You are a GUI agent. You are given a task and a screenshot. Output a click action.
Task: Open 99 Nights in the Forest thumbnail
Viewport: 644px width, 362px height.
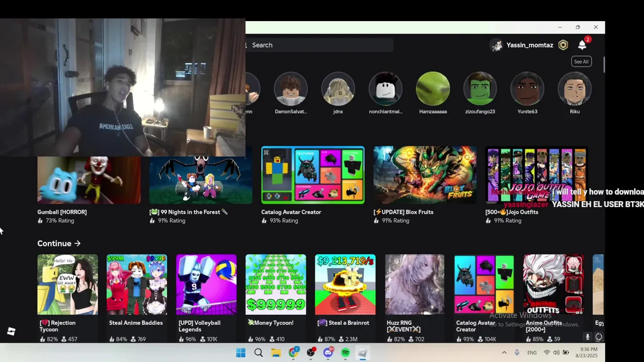click(201, 180)
